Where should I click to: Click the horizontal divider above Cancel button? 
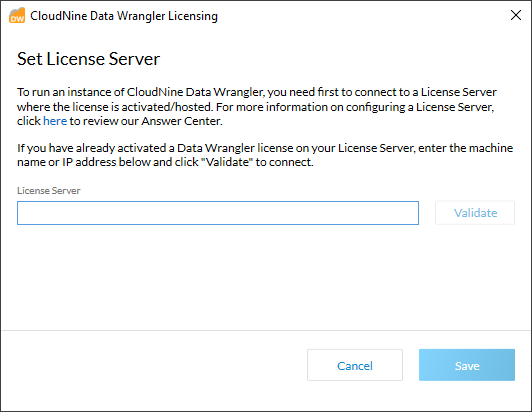pyautogui.click(x=266, y=330)
